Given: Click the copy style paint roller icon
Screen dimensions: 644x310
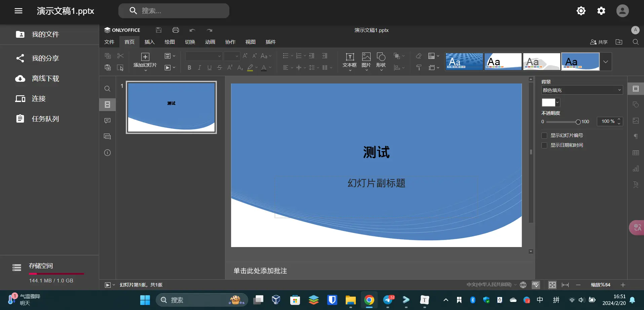Looking at the screenshot, I should 419,68.
